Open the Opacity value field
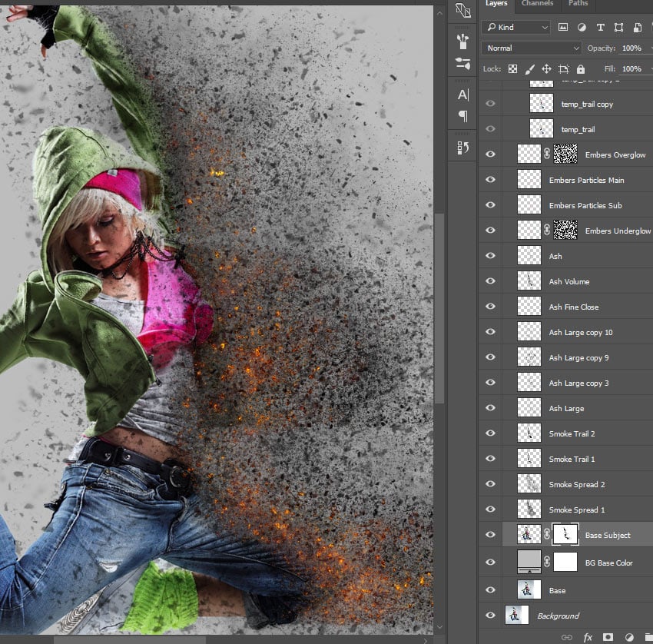Viewport: 653px width, 644px height. click(x=631, y=48)
